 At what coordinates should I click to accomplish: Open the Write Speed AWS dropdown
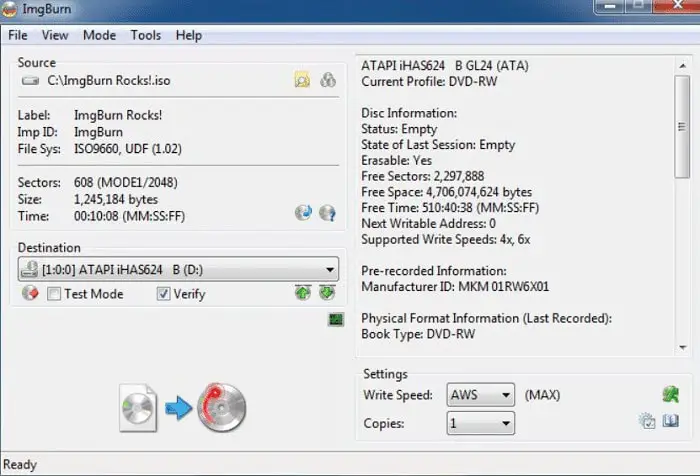[480, 395]
